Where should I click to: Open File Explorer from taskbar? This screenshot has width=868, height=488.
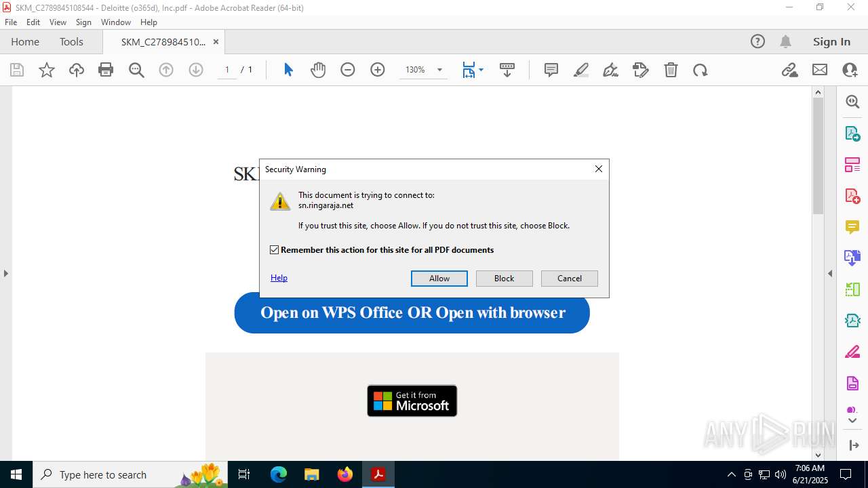tap(312, 474)
